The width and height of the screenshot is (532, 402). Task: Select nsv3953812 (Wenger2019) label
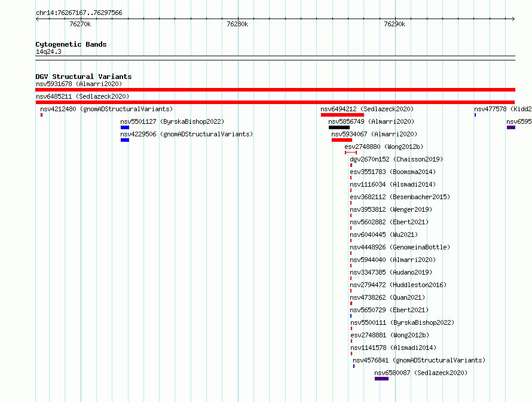[391, 209]
